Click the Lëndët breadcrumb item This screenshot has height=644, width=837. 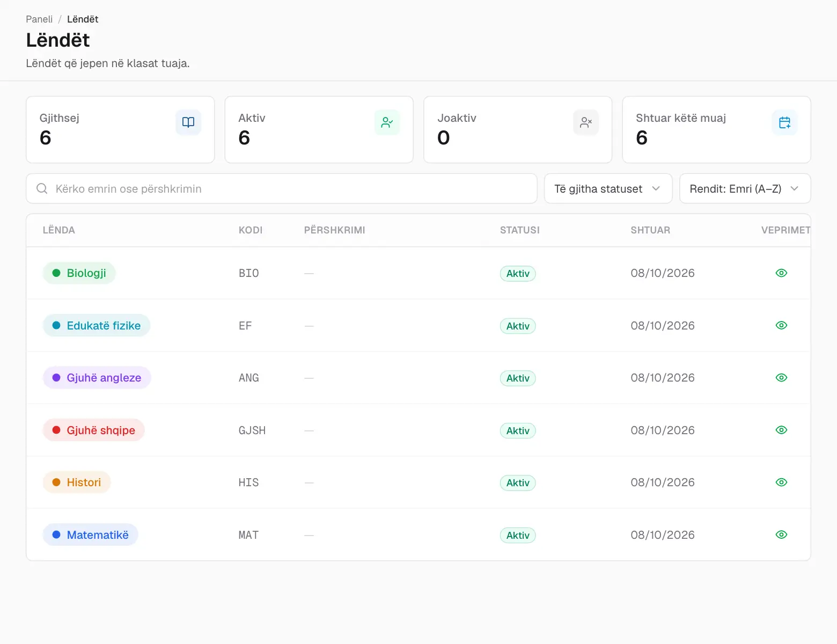coord(83,19)
